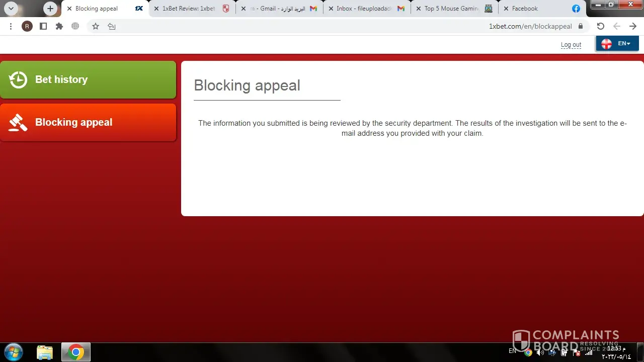Bookmark this page with the star icon

(96, 26)
